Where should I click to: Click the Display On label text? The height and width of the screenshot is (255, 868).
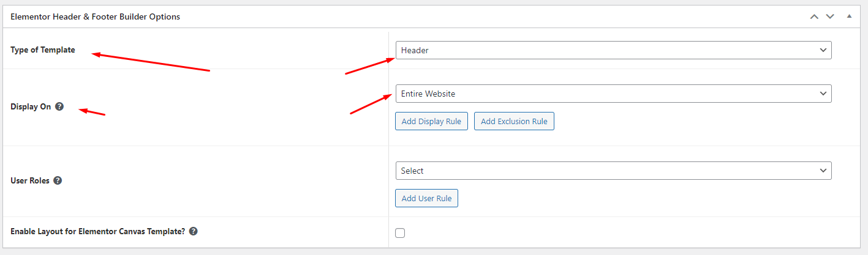pyautogui.click(x=31, y=106)
